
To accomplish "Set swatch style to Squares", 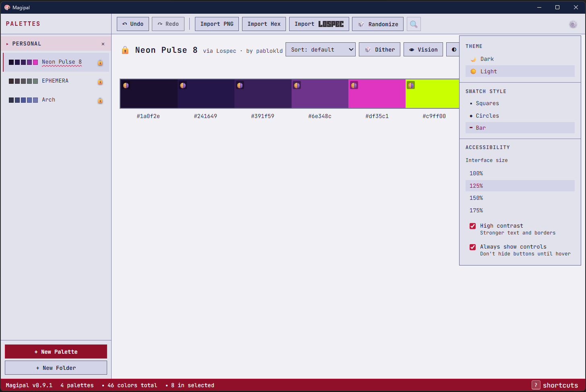I will coord(520,103).
